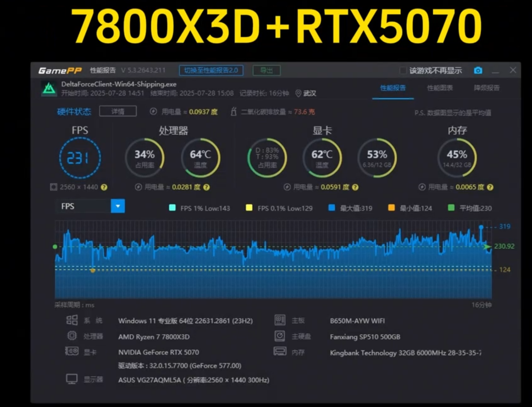Click the monitor icon in specs
This screenshot has height=407, width=532.
(72, 379)
